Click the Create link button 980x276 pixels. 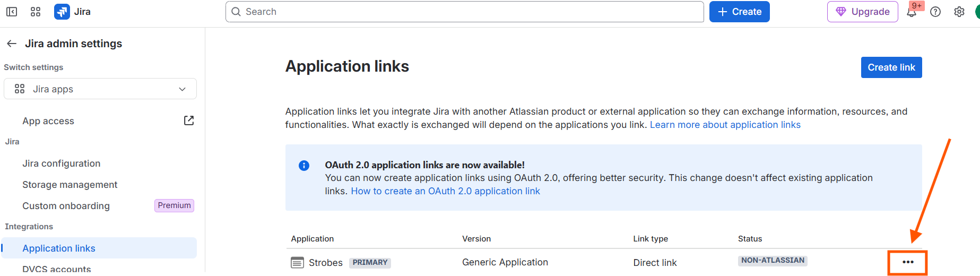click(x=891, y=67)
